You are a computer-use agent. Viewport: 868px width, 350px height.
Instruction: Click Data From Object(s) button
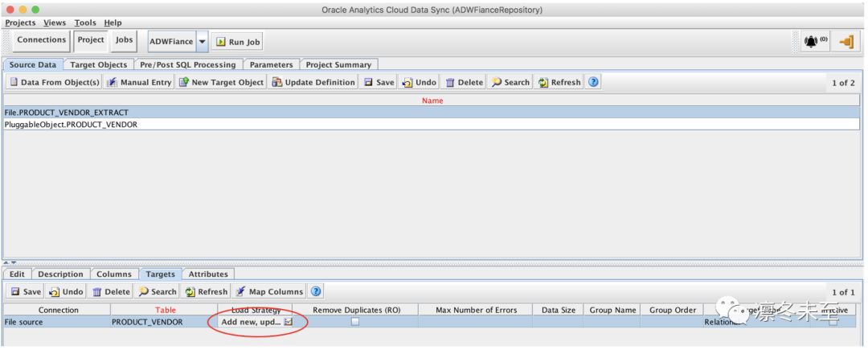(55, 83)
